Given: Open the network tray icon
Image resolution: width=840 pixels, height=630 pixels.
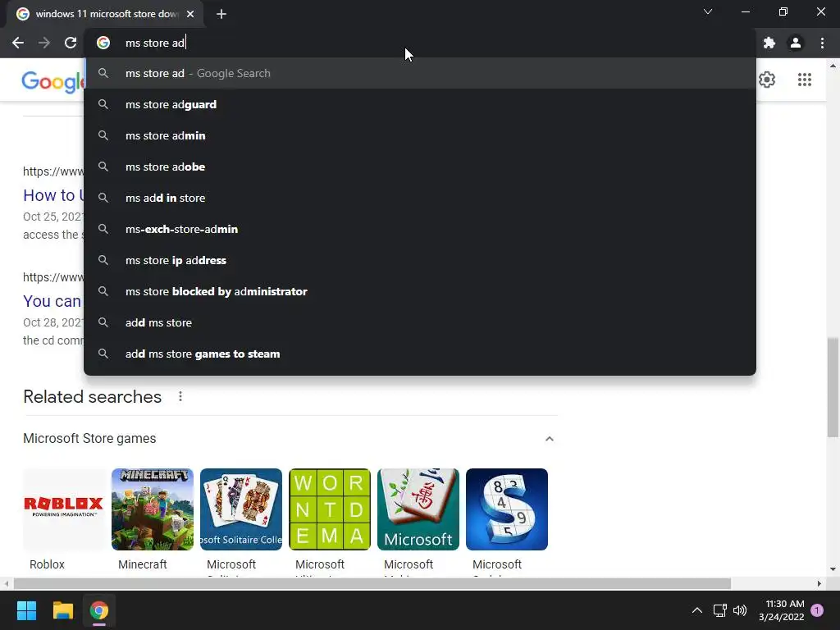Looking at the screenshot, I should point(719,610).
